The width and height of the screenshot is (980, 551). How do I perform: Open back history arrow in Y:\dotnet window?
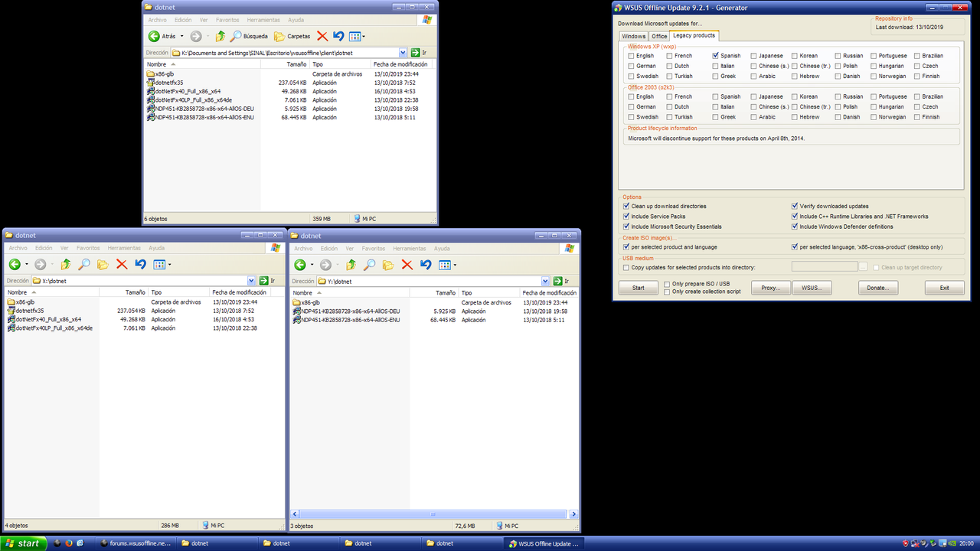coord(312,265)
